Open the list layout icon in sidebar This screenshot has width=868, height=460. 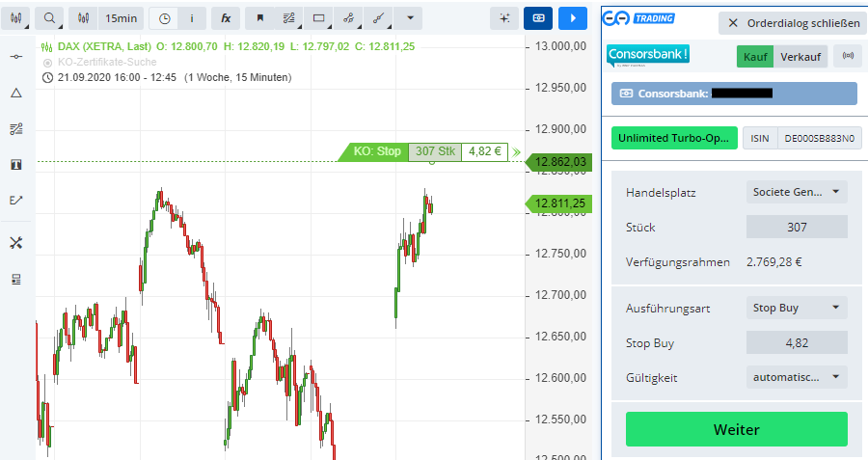[16, 280]
